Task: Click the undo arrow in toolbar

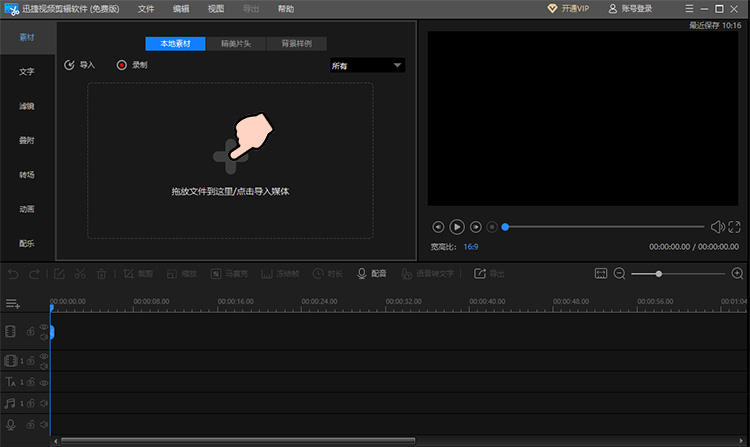Action: 13,274
